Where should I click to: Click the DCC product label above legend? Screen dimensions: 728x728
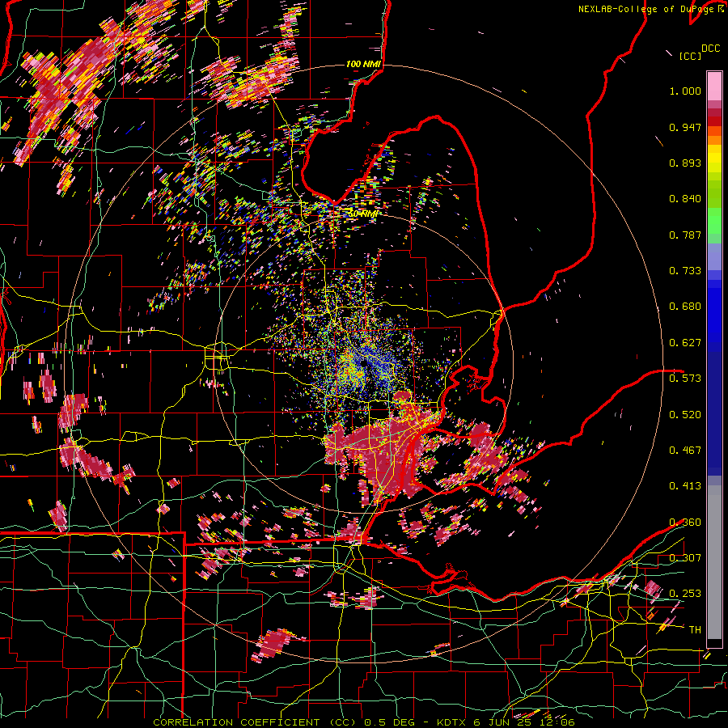click(x=710, y=49)
